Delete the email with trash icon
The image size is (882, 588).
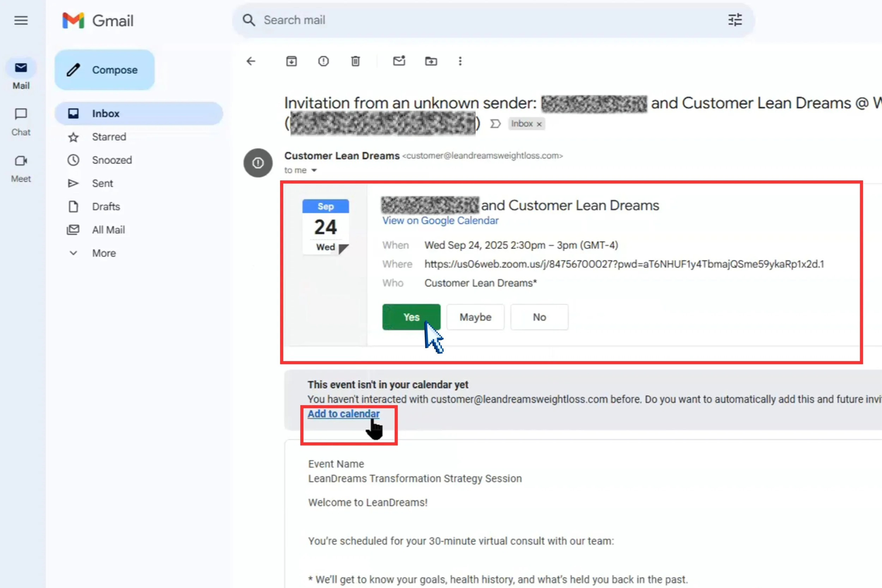(x=356, y=61)
